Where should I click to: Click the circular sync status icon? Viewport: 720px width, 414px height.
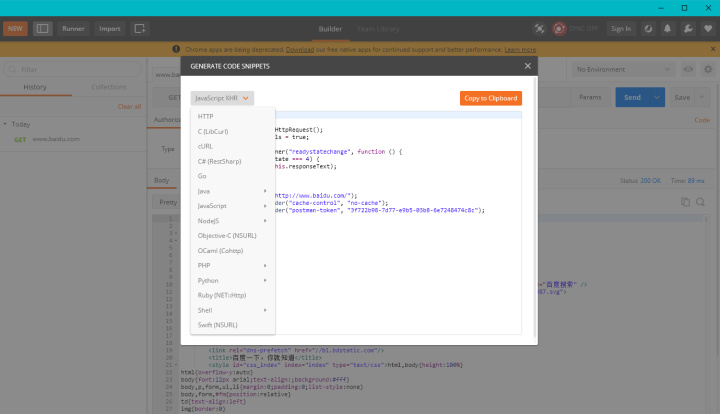click(648, 28)
